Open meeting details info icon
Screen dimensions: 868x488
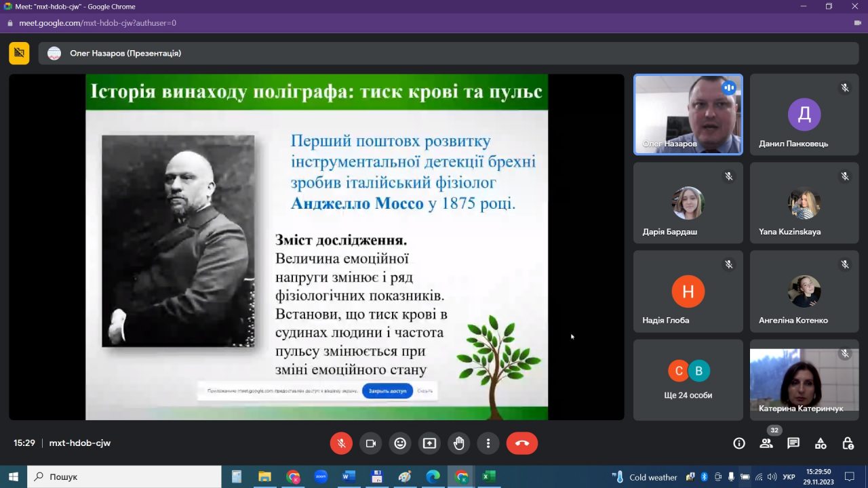[x=739, y=443]
